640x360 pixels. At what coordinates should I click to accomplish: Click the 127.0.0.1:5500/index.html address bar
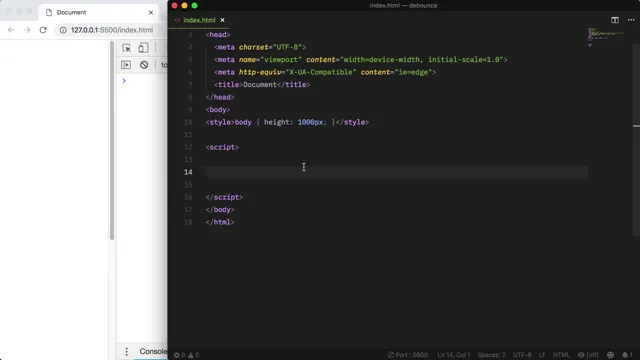pyautogui.click(x=112, y=30)
